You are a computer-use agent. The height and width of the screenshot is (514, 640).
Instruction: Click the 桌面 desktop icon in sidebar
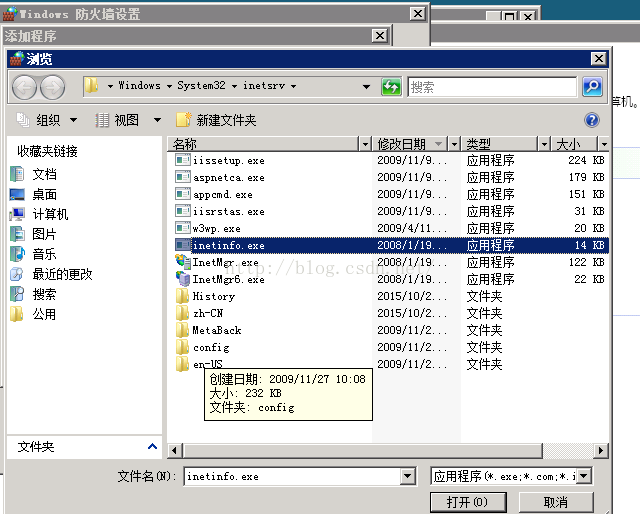pos(17,194)
